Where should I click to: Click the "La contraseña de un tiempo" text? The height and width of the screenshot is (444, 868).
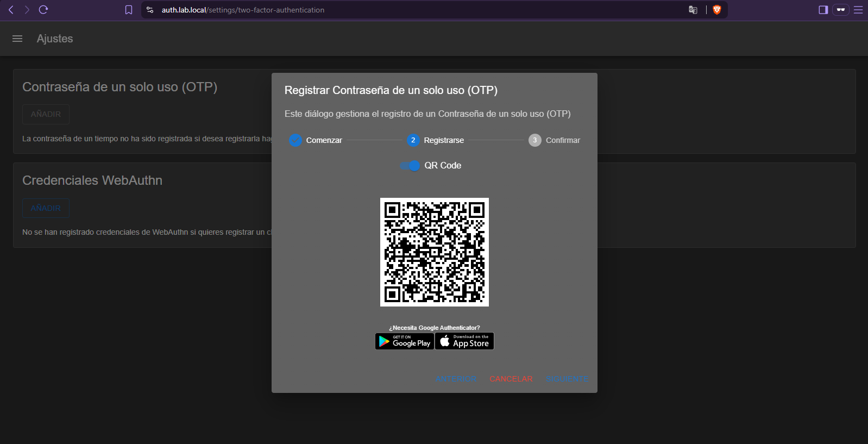coord(147,139)
